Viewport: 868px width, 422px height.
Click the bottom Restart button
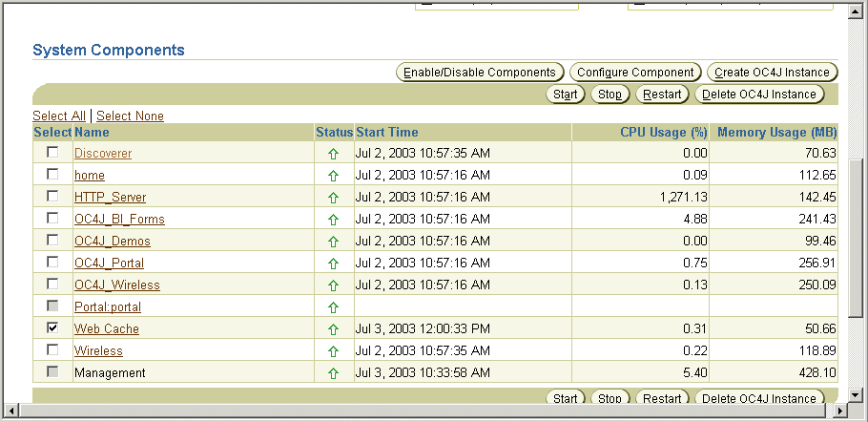[x=662, y=397]
